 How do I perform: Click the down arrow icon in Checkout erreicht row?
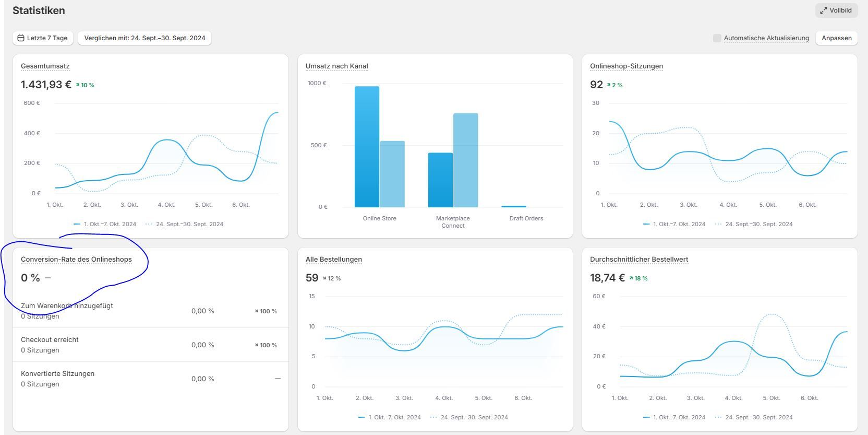coord(257,345)
